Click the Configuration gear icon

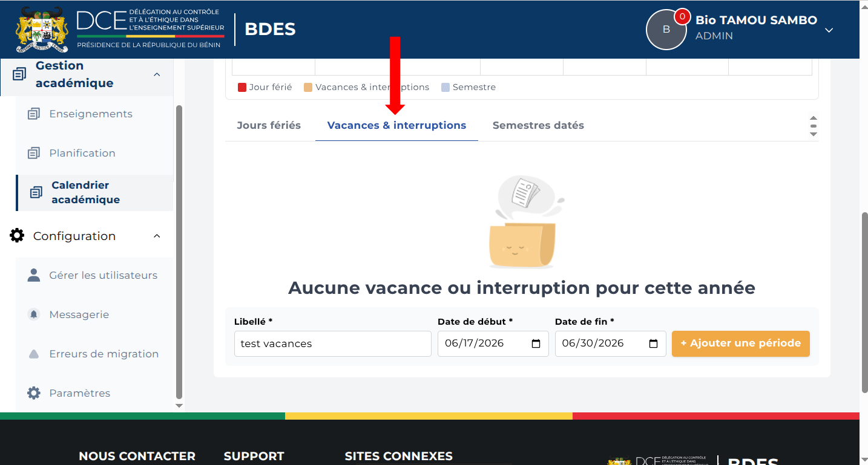coord(18,236)
